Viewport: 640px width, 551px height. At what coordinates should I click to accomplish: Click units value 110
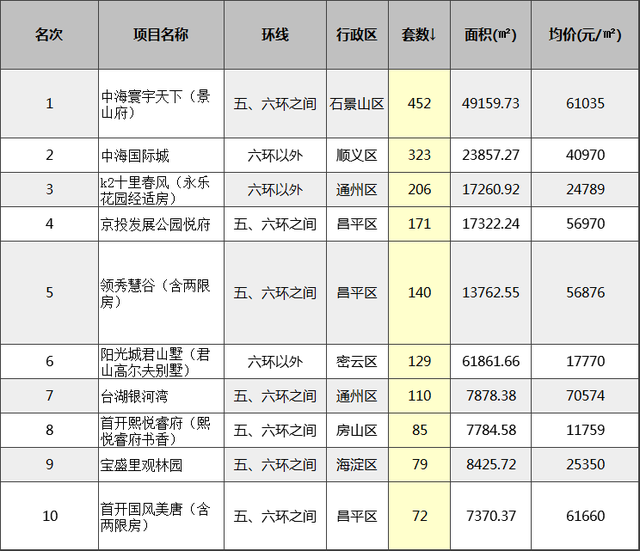tap(419, 395)
